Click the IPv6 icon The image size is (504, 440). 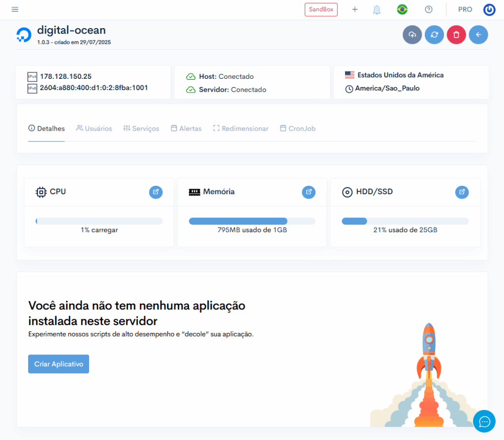coord(32,89)
